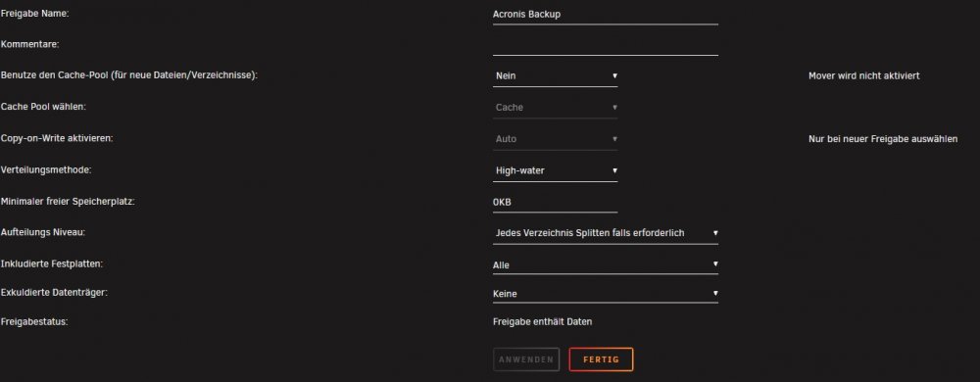Click the Anwenden button
Screen dimensions: 980x382
click(x=525, y=359)
